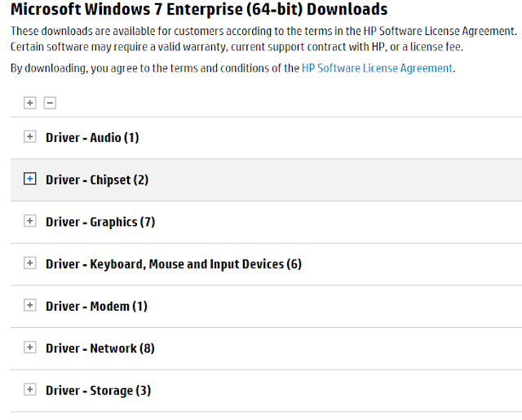Click the collapse all minus icon
The width and height of the screenshot is (522, 420).
(x=50, y=103)
